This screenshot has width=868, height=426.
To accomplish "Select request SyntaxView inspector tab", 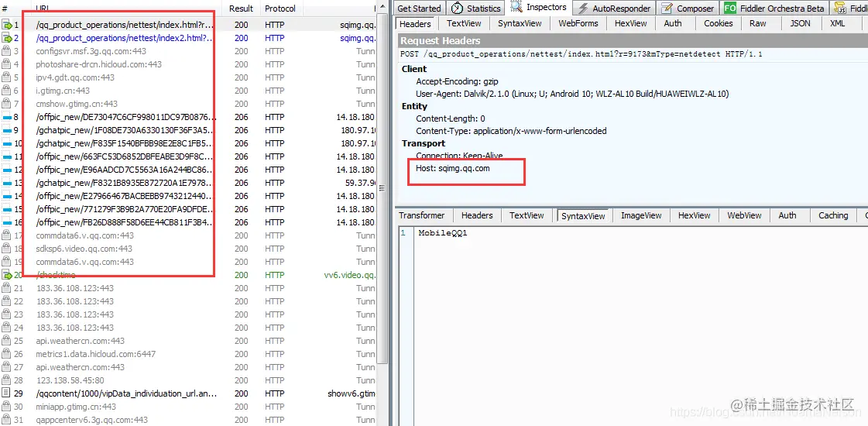I will tap(520, 23).
